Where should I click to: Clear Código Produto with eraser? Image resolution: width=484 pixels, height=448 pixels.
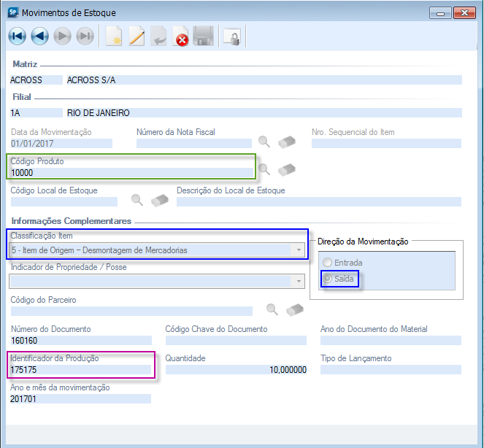coord(287,170)
